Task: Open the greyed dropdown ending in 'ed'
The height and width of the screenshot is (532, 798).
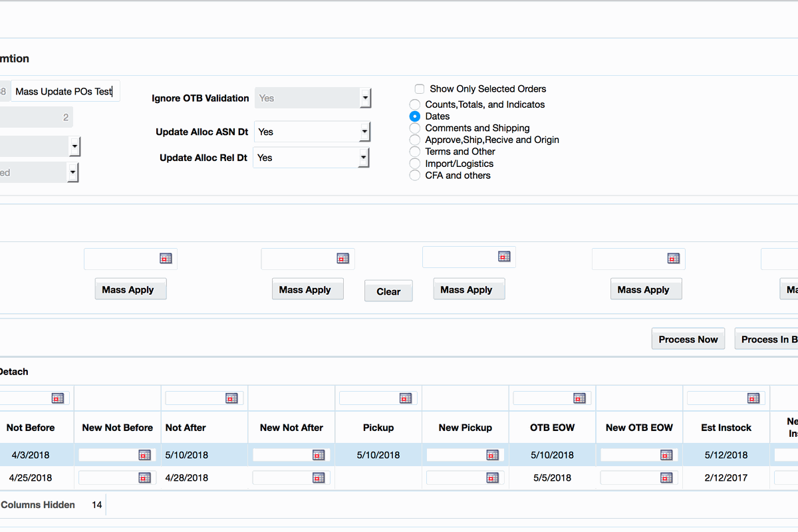Action: pyautogui.click(x=72, y=172)
